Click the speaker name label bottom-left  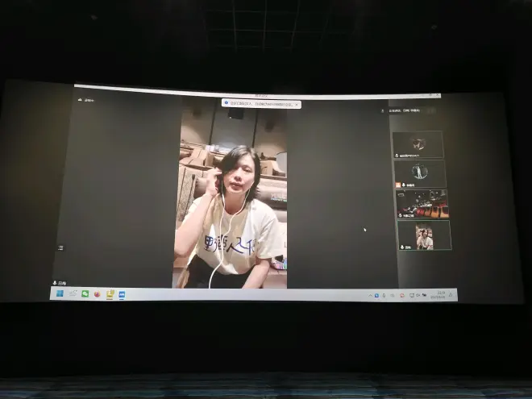pos(60,283)
